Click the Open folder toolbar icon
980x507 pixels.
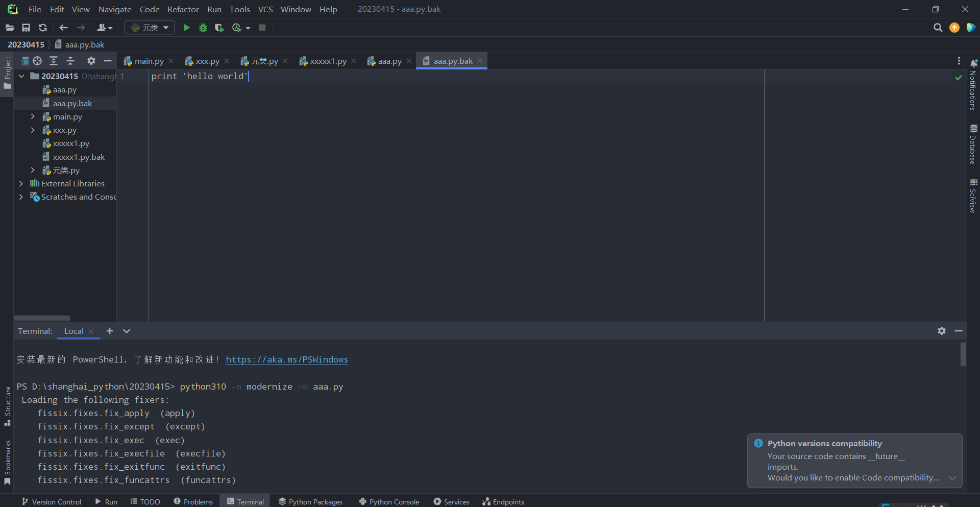pos(10,28)
